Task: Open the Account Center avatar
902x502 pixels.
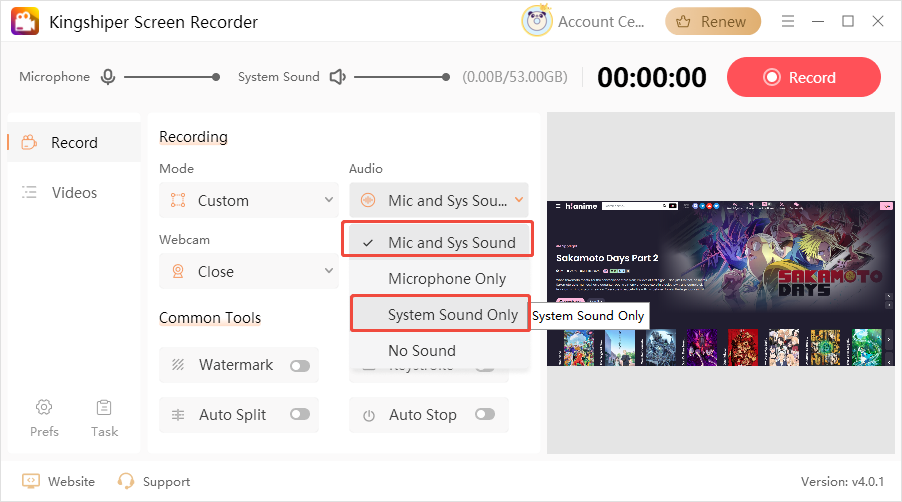Action: click(537, 21)
